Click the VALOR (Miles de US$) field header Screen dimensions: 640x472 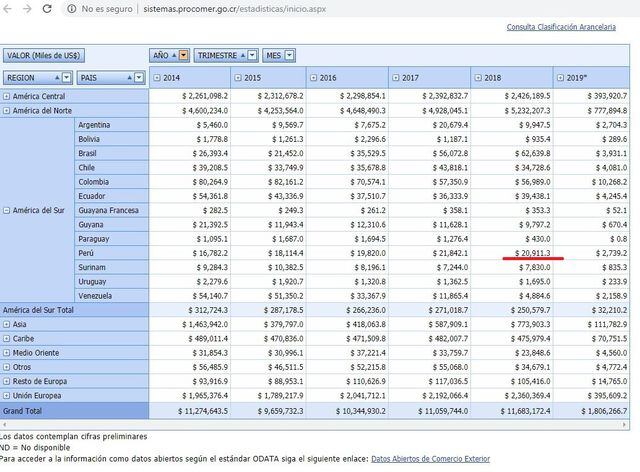tap(44, 55)
